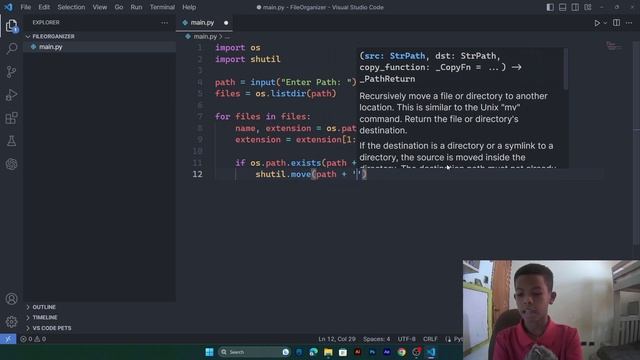This screenshot has height=360, width=640.
Task: Open Google Chrome from the taskbar
Action: (402, 352)
